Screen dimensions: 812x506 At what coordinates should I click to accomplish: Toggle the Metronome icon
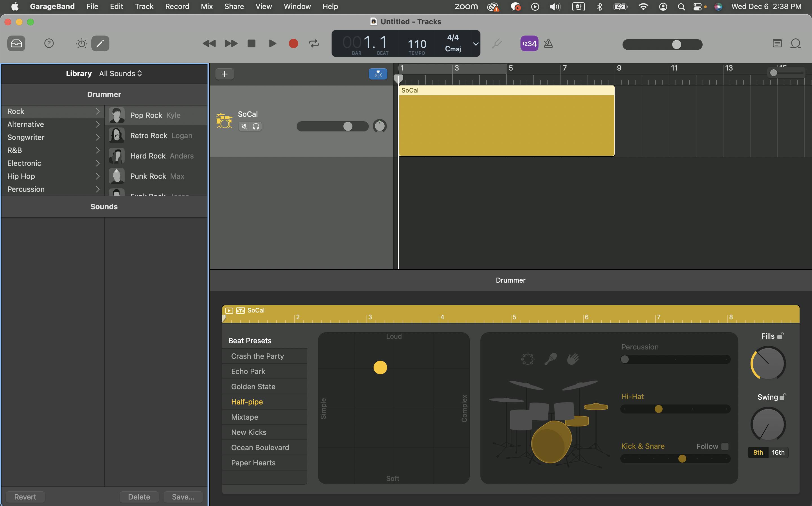548,43
